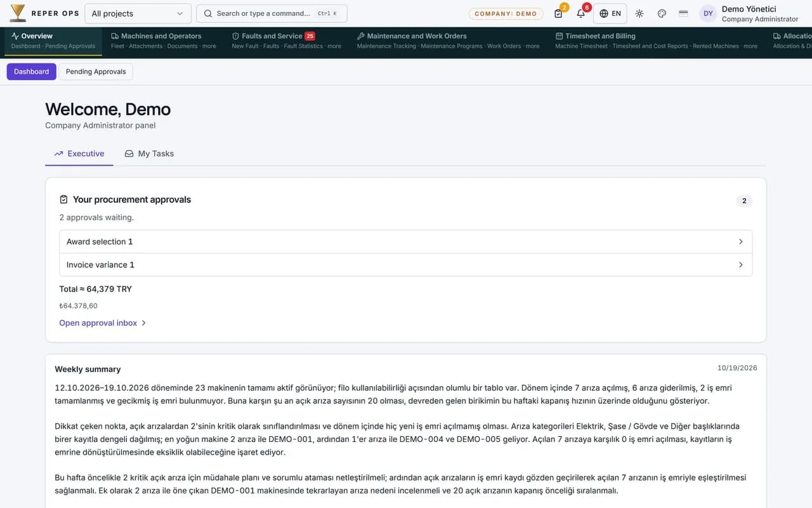Open the approvals clipboard icon in header
812x508 pixels.
point(558,13)
